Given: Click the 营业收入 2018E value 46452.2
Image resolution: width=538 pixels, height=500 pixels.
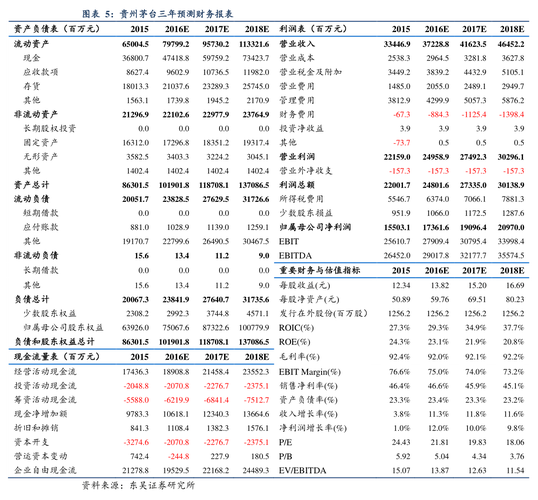Looking at the screenshot, I should [x=511, y=44].
